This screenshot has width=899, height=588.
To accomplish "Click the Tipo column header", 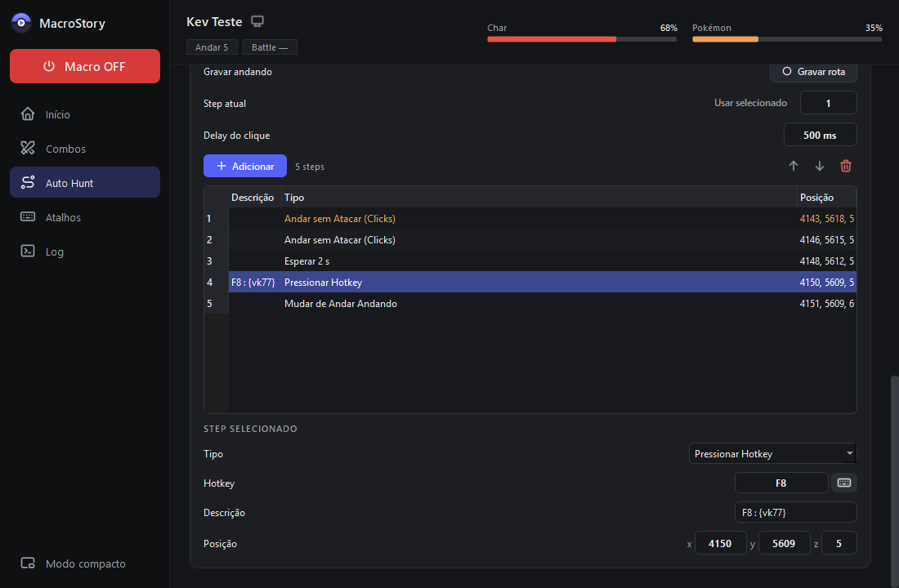I will point(539,197).
